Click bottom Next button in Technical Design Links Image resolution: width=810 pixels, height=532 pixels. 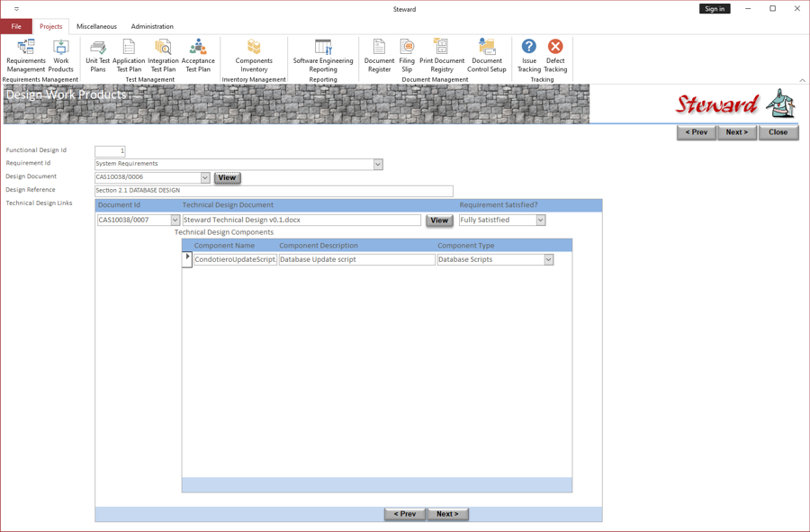click(447, 514)
